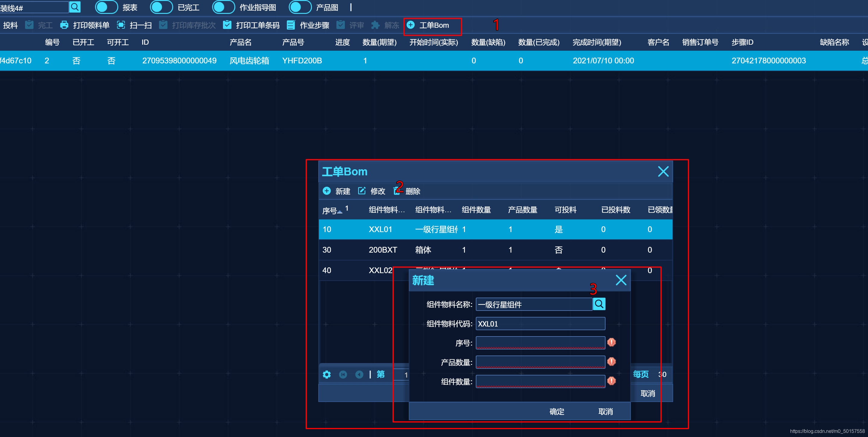This screenshot has height=437, width=868.
Task: Go to first page in Bom pager
Action: click(x=343, y=375)
